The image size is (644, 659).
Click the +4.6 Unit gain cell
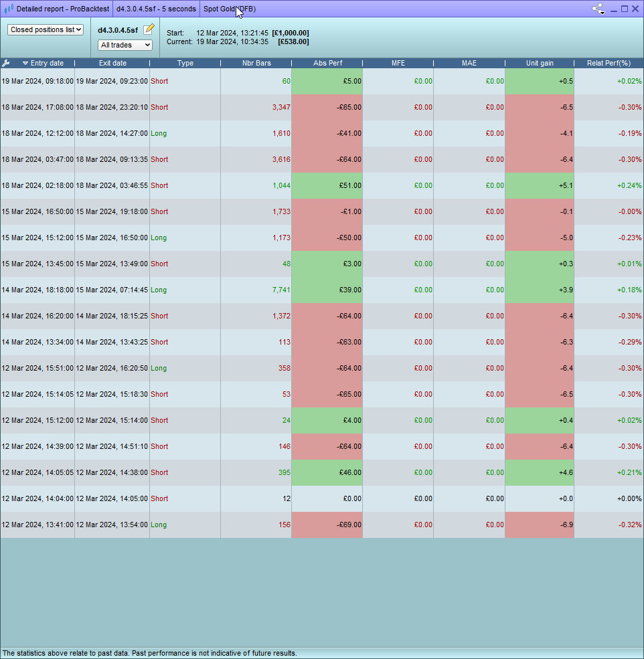(540, 472)
